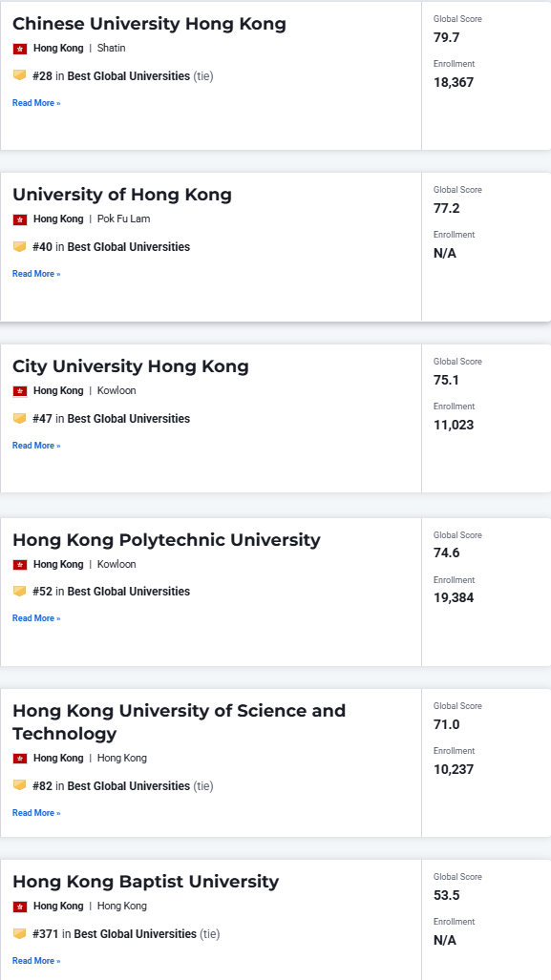Open Read More for Hong Kong Polytechnic University
Viewport: 551px width, 980px height.
point(36,618)
